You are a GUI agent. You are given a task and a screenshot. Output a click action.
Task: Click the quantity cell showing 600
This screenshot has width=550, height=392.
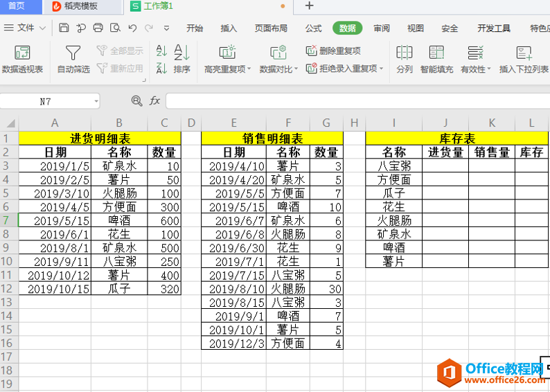(x=164, y=220)
